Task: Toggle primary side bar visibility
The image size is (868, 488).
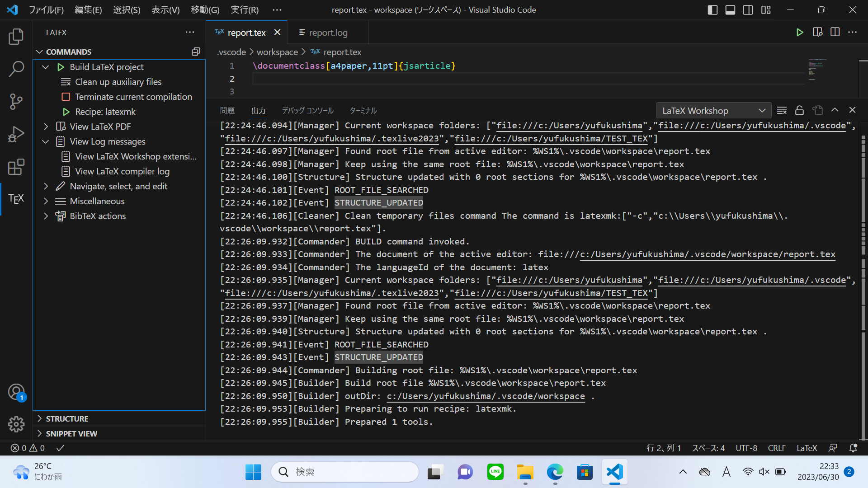Action: (712, 10)
